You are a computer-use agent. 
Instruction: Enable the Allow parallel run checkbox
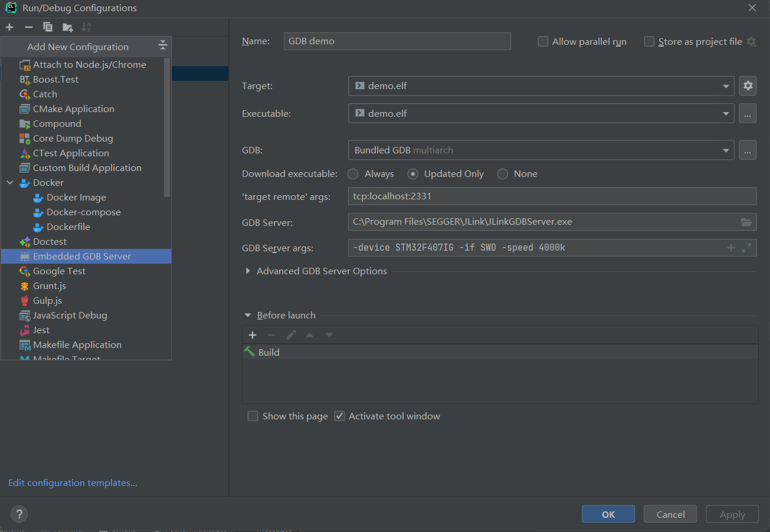click(542, 41)
